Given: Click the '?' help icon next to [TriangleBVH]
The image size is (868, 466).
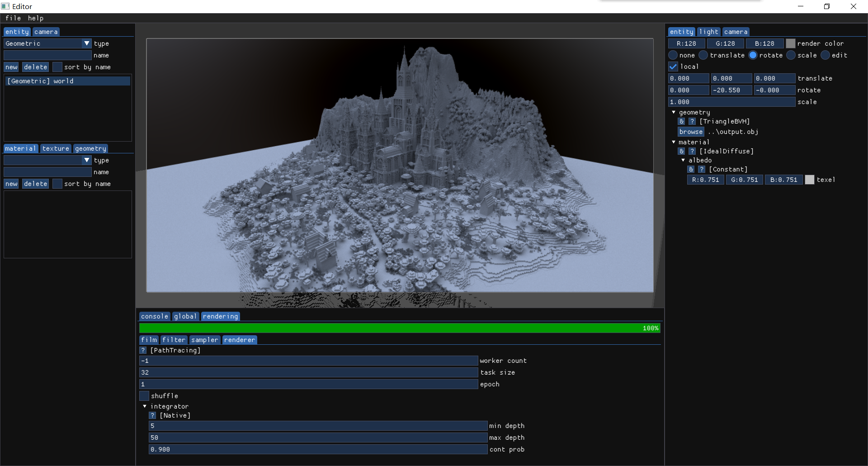Looking at the screenshot, I should 692,121.
